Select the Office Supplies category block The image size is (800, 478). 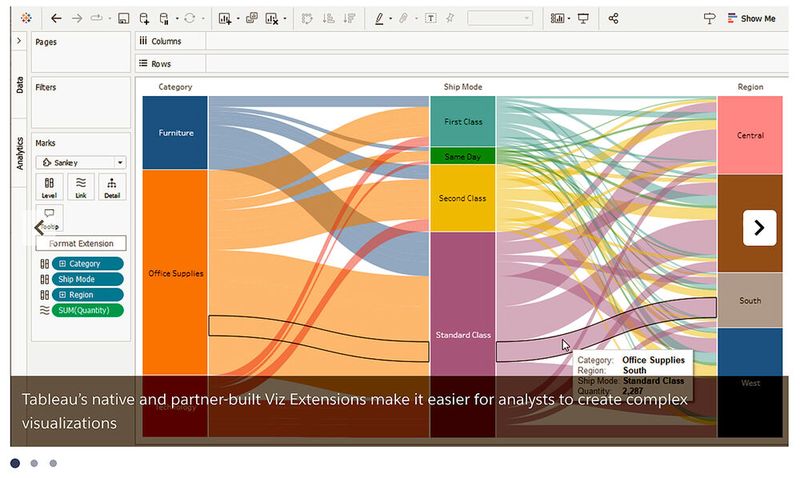click(x=175, y=273)
